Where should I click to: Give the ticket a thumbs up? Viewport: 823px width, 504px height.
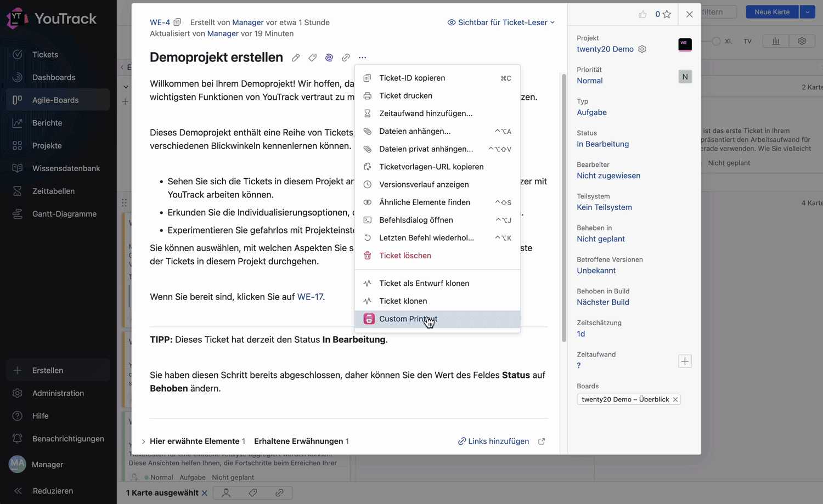(642, 15)
